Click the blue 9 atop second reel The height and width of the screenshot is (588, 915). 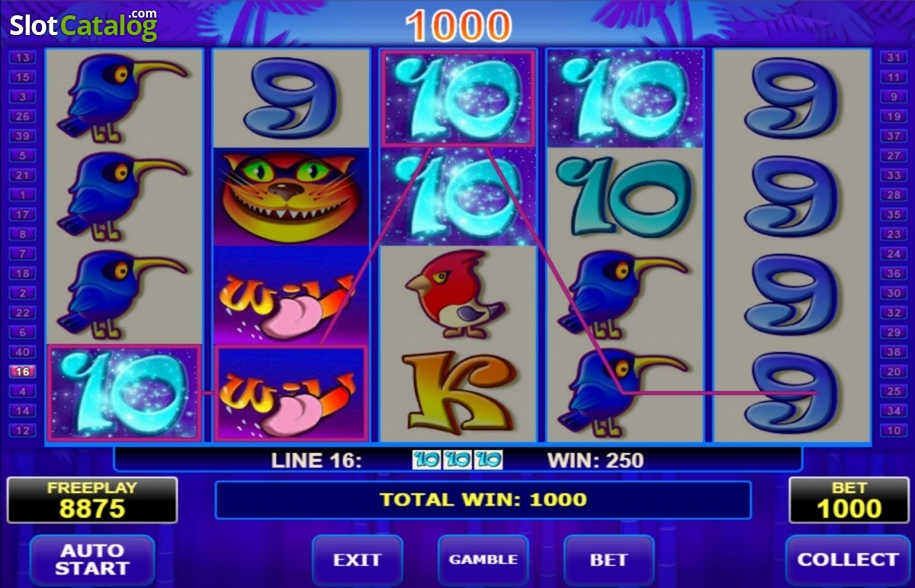(290, 98)
